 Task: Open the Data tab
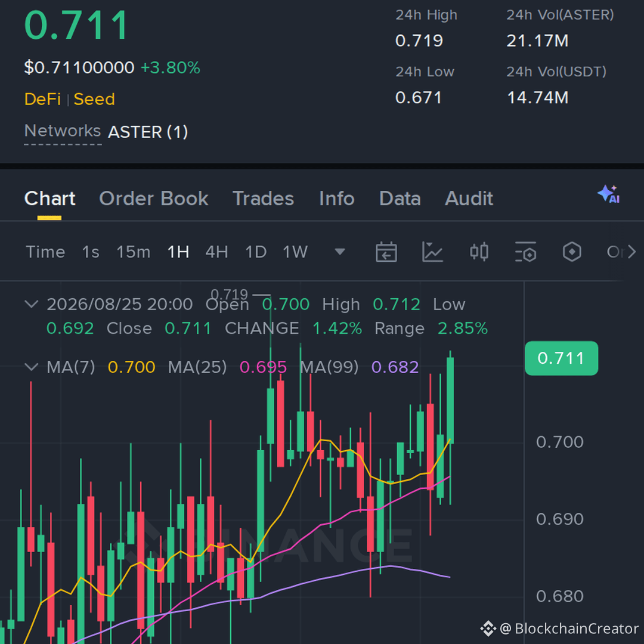pos(400,199)
